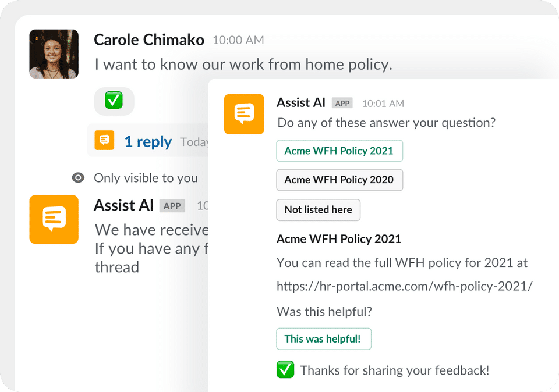Open the hr-portal.acme.com WFH policy link

pyautogui.click(x=405, y=286)
